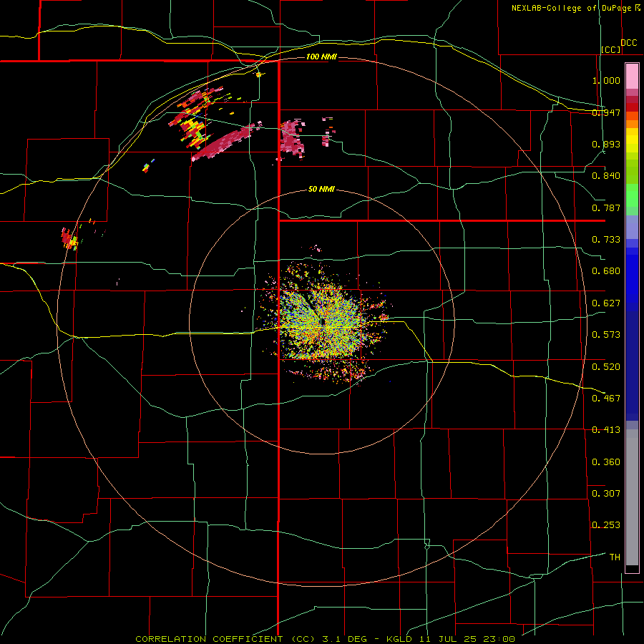Image resolution: width=644 pixels, height=644 pixels.
Task: Select the 0.307 scale value
Action: pyautogui.click(x=606, y=494)
